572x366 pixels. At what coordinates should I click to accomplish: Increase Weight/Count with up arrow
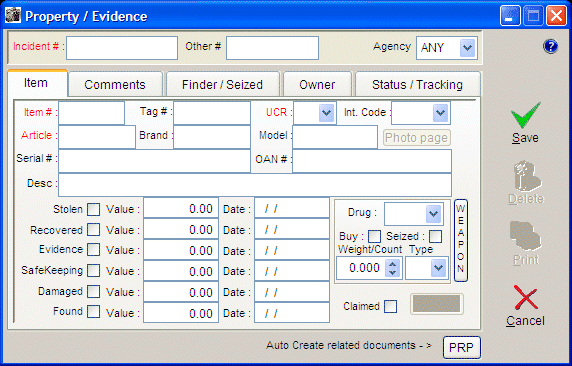(x=393, y=264)
